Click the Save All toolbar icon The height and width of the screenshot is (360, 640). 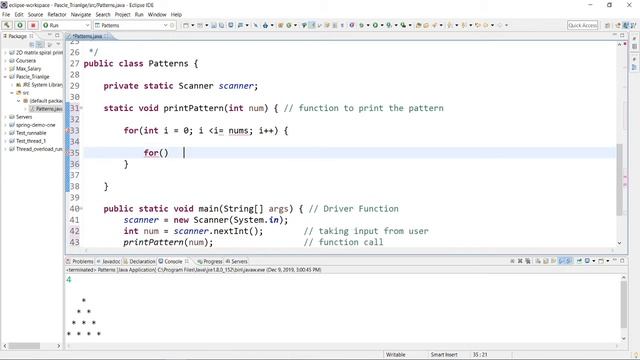222,25
